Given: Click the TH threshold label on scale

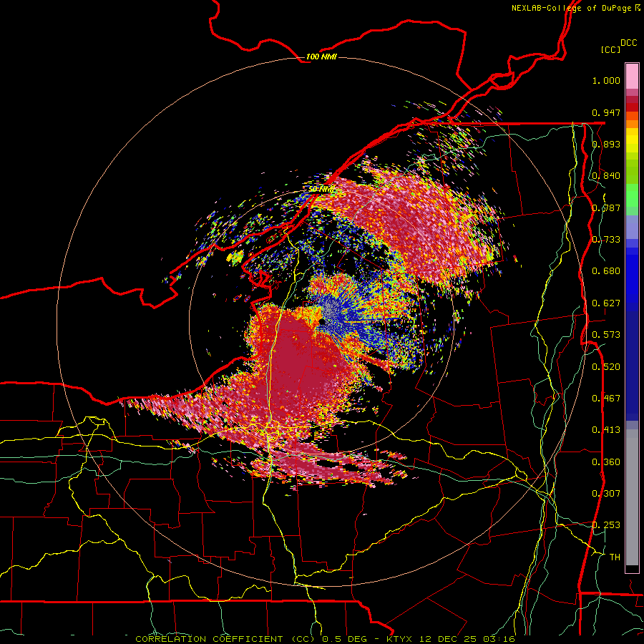Looking at the screenshot, I should (615, 557).
